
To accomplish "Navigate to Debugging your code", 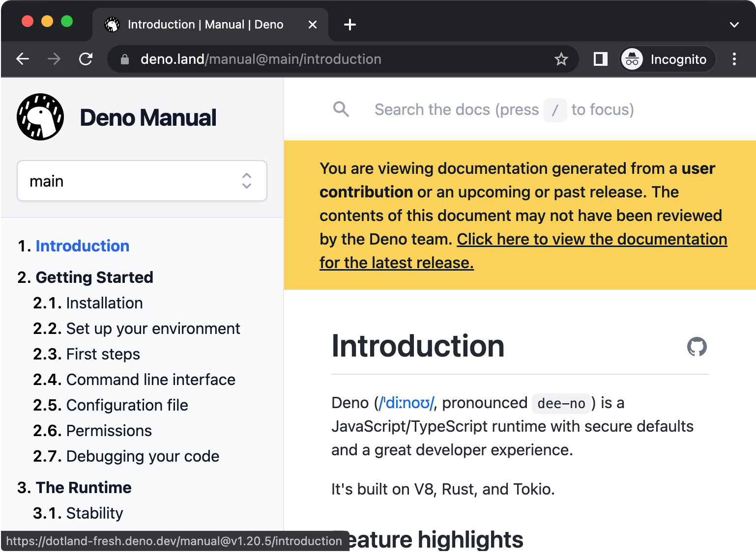I will pos(143,456).
